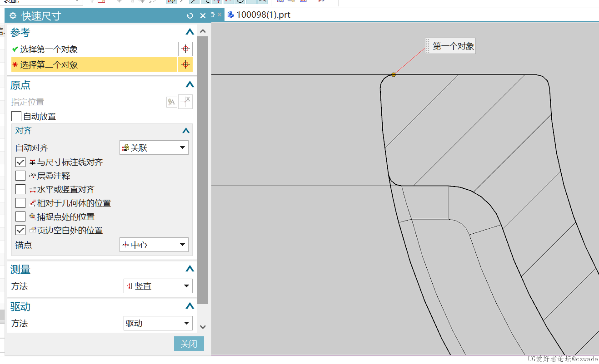This screenshot has height=364, width=599.
Task: Enable 水平或竖直对齐 checkbox
Action: click(x=20, y=189)
